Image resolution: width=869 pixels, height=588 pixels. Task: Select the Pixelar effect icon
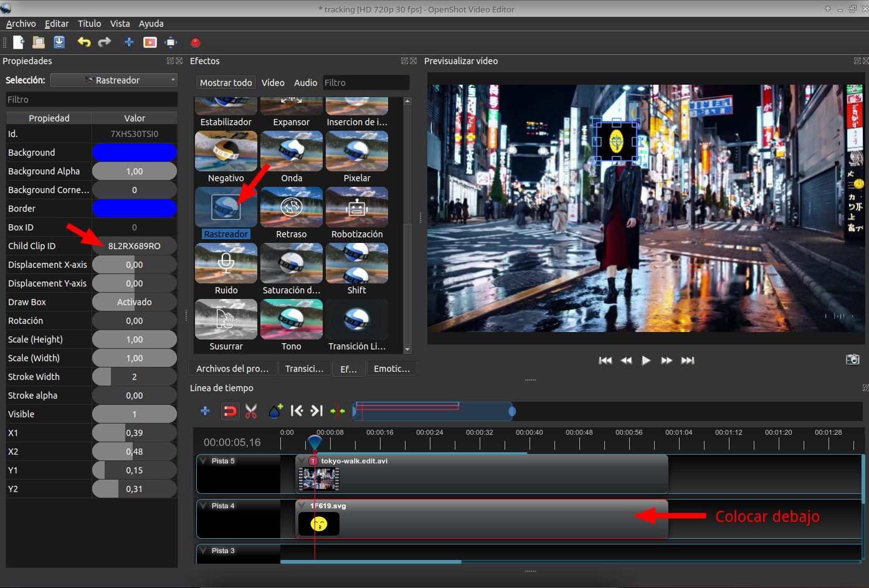[356, 151]
